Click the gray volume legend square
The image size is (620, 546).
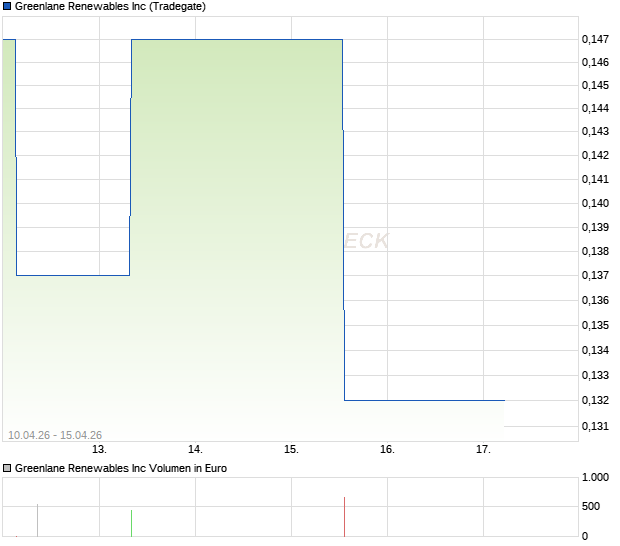[x=7, y=468]
